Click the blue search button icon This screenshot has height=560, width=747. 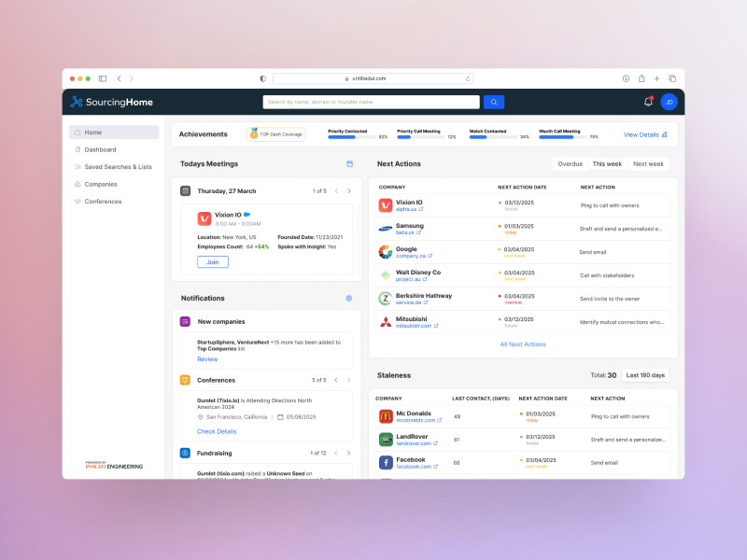(494, 102)
